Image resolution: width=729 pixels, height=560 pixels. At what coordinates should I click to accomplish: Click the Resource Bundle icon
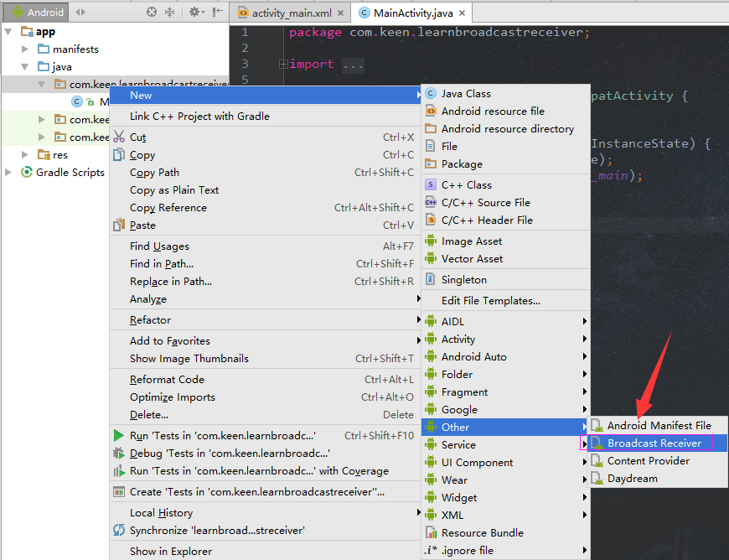coord(431,532)
